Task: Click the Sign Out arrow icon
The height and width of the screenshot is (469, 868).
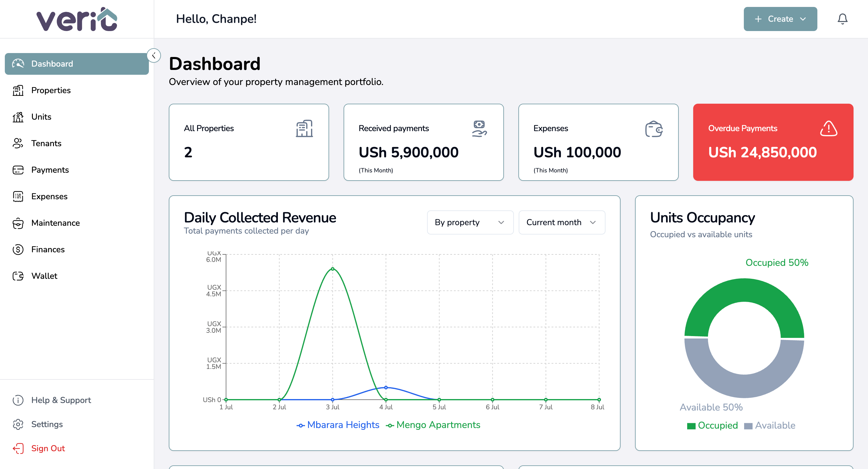Action: (18, 449)
